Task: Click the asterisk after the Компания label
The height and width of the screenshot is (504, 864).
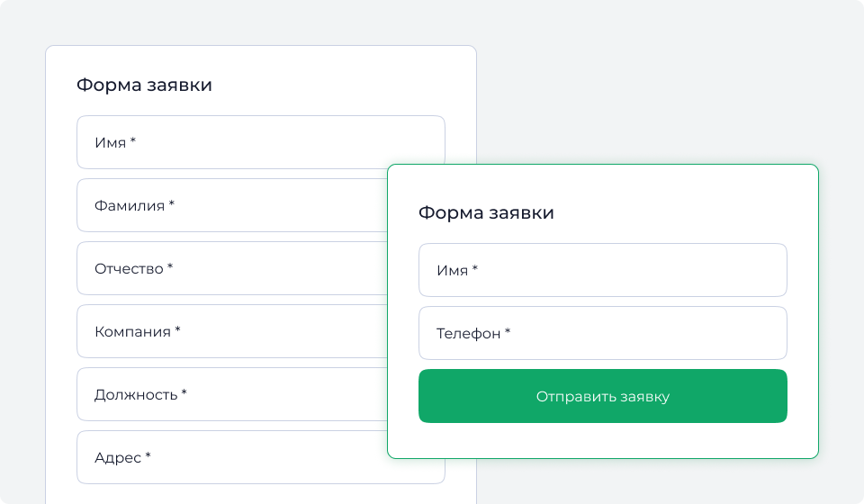Action: [177, 330]
